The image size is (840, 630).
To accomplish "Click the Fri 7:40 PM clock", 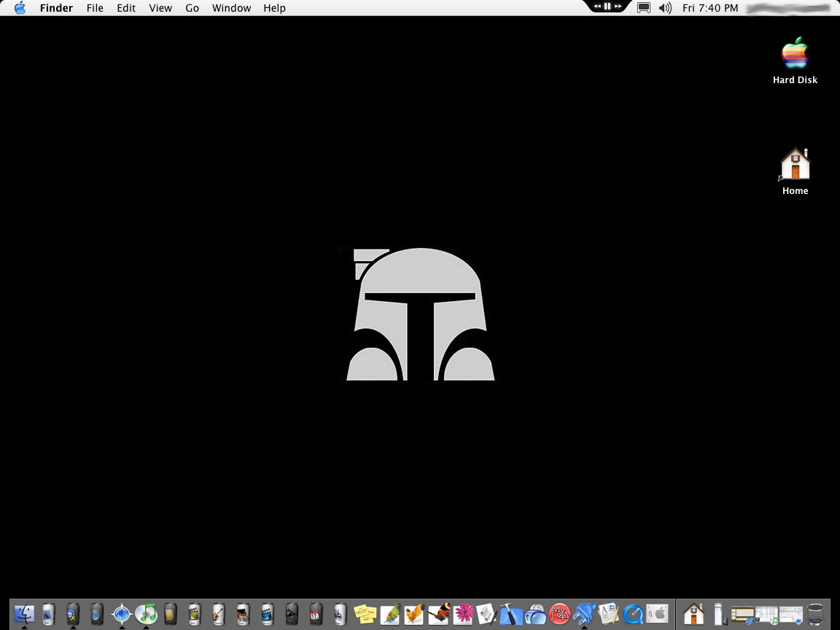I will [x=710, y=8].
